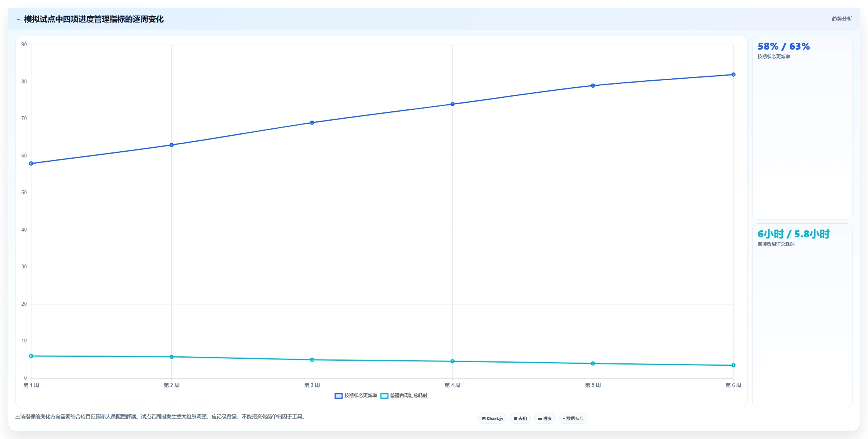Click the y-axis label 30
This screenshot has width=868, height=439.
pos(24,267)
